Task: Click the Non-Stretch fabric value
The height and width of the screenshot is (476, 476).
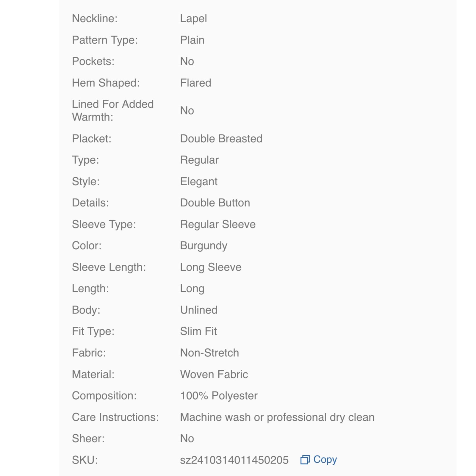Action: 209,353
